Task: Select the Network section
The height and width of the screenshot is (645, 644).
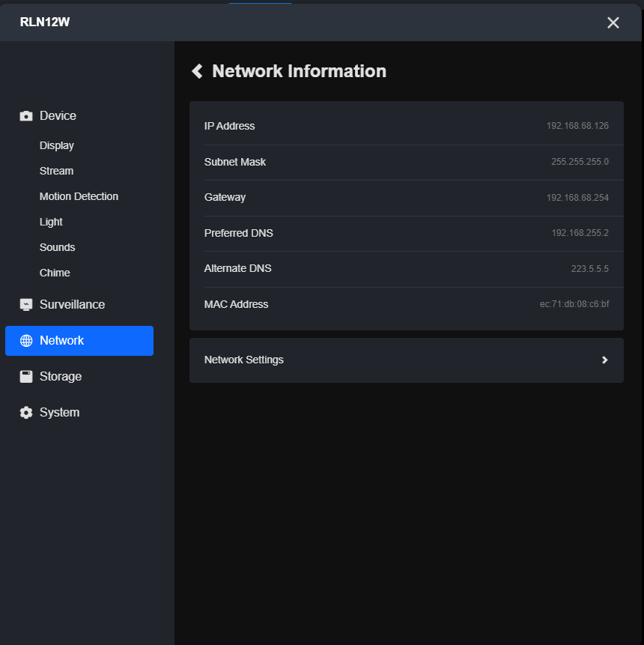Action: (79, 341)
